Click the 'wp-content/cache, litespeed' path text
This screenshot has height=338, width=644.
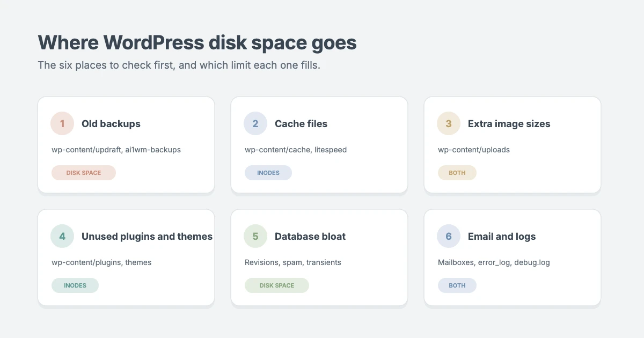coord(296,150)
